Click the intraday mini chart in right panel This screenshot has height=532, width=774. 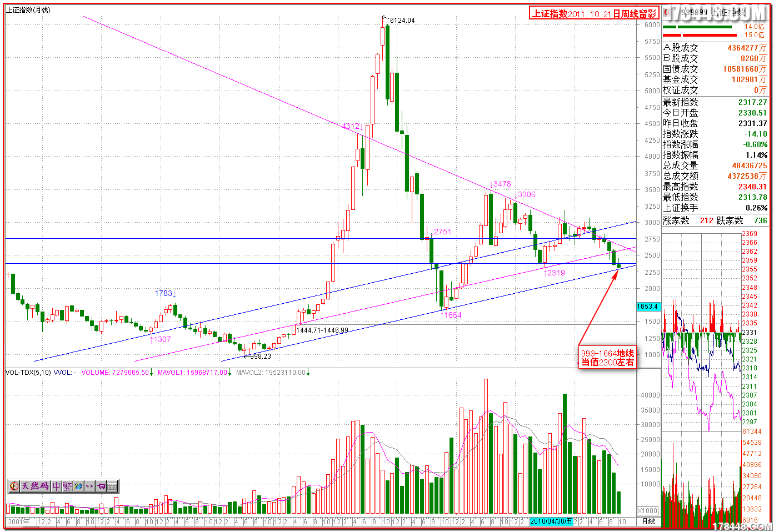[701, 332]
